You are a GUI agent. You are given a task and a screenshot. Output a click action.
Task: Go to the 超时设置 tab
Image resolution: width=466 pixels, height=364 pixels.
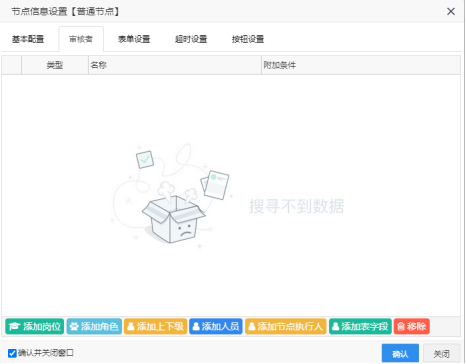tap(191, 39)
